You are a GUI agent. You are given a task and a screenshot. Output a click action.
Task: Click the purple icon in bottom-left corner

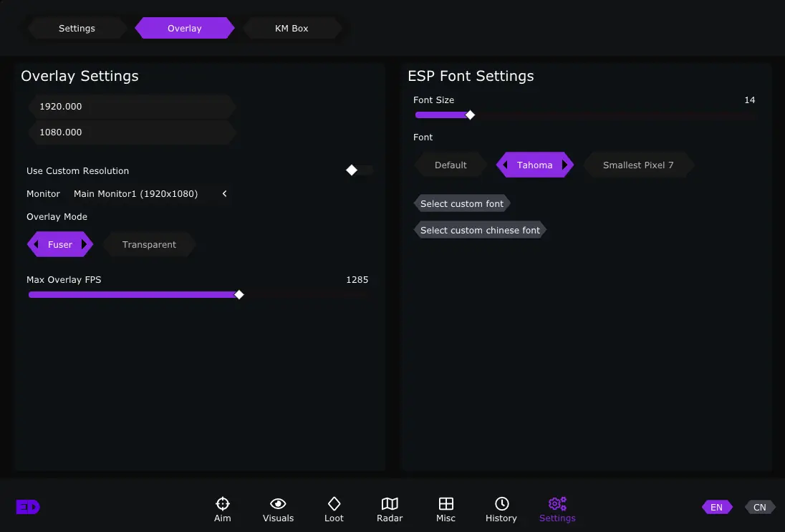[x=28, y=507]
